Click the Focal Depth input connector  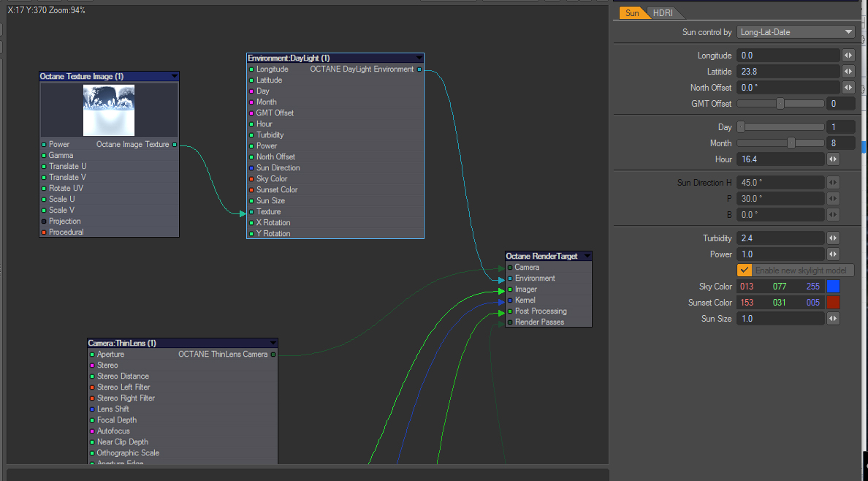click(x=93, y=420)
